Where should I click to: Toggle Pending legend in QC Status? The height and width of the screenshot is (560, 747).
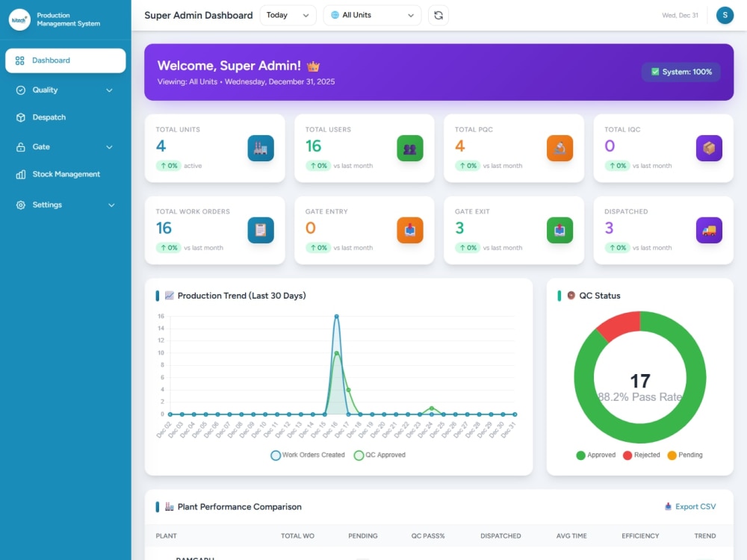(x=685, y=455)
